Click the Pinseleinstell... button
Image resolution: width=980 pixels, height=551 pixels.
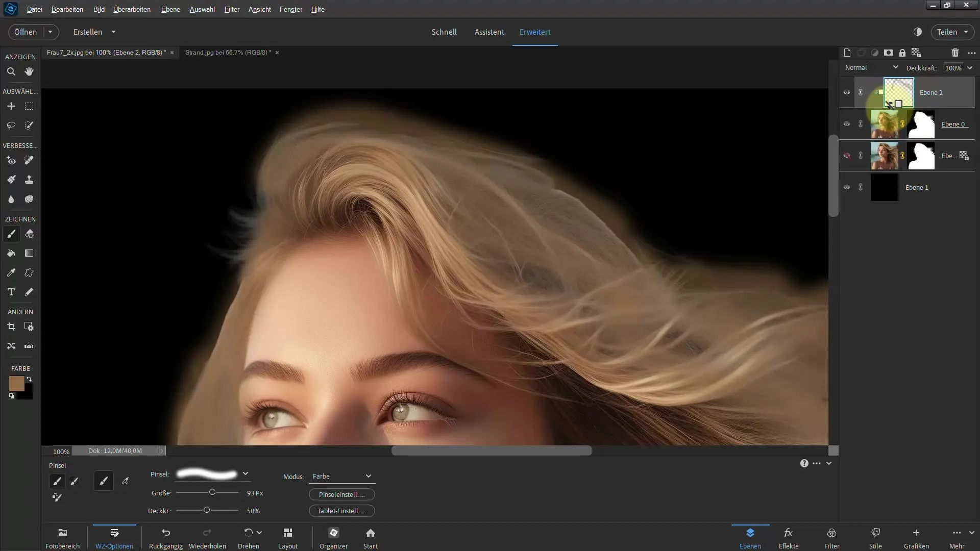342,494
